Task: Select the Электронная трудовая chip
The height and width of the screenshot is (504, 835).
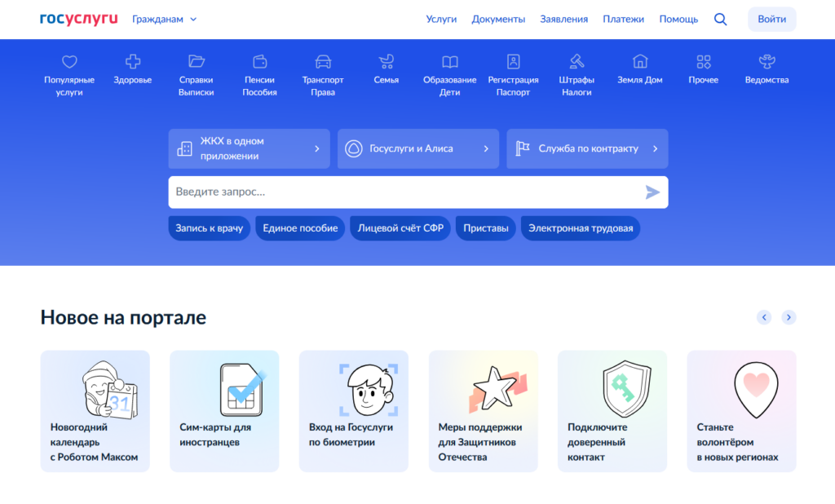Action: tap(581, 228)
